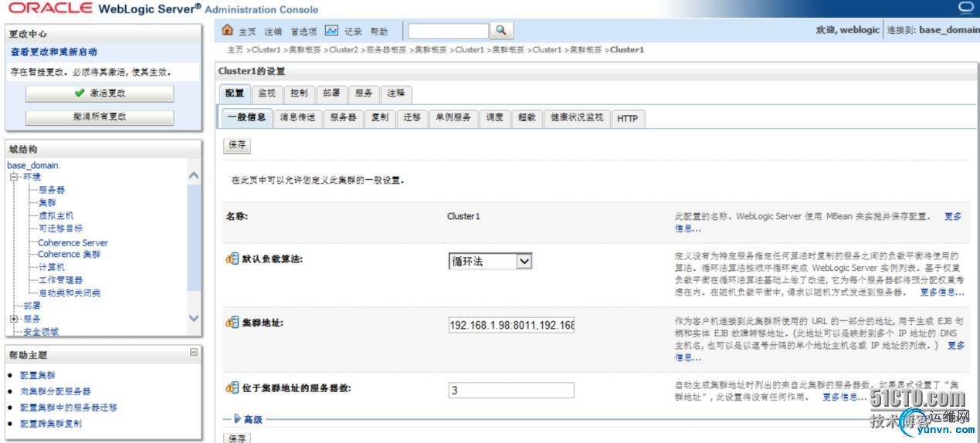This screenshot has width=980, height=443.
Task: Click the domain tree scrollbar up arrow
Action: [x=194, y=175]
